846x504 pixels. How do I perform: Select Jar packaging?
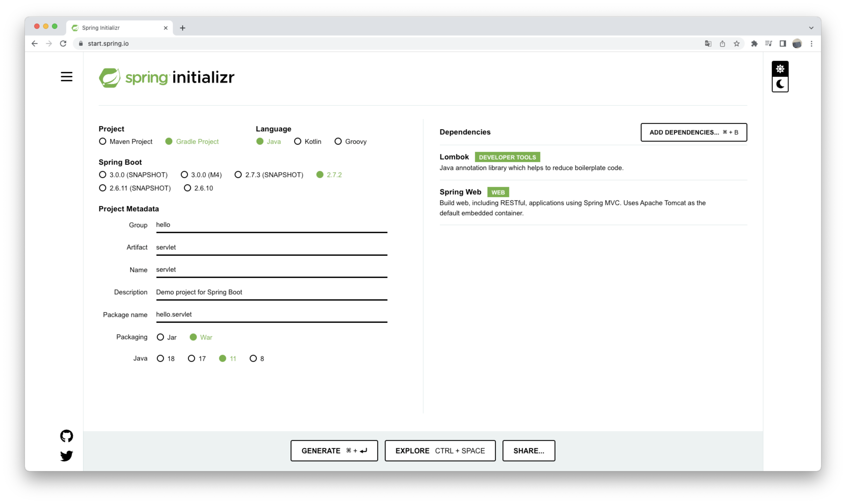(x=160, y=337)
